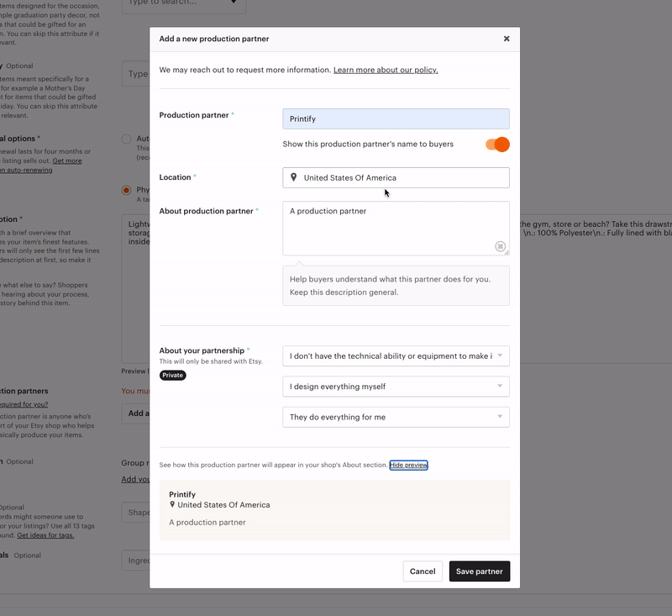This screenshot has width=672, height=616.
Task: Close the Add a new production partner dialog
Action: (x=507, y=39)
